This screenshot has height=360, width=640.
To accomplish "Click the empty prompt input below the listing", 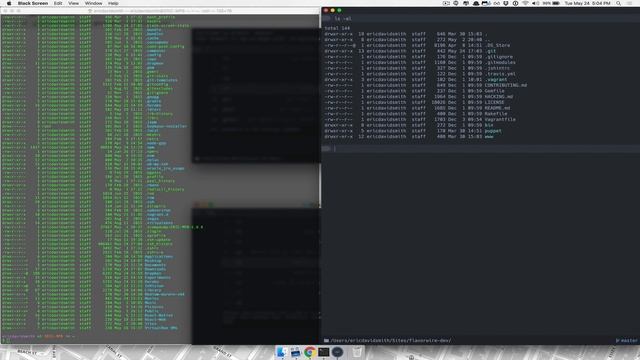I will 480,149.
